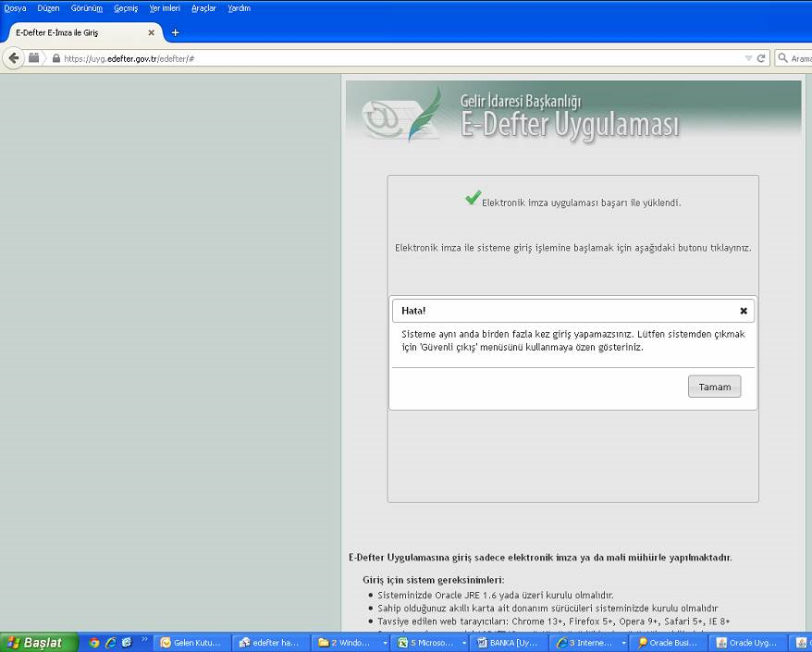Open a new tab with plus button
The width and height of the screenshot is (812, 652).
176,32
